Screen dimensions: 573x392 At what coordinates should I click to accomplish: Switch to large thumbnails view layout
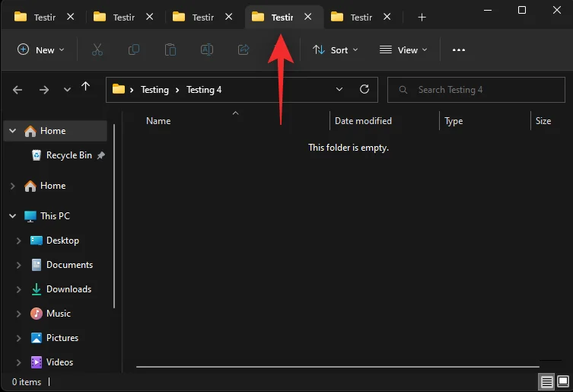pyautogui.click(x=562, y=381)
